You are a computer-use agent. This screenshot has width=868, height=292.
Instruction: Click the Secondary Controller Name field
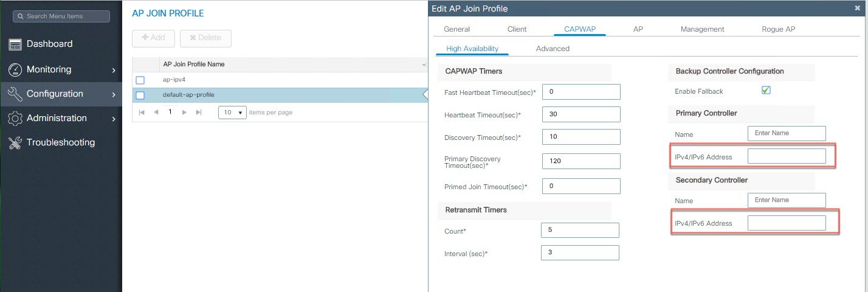pos(787,200)
